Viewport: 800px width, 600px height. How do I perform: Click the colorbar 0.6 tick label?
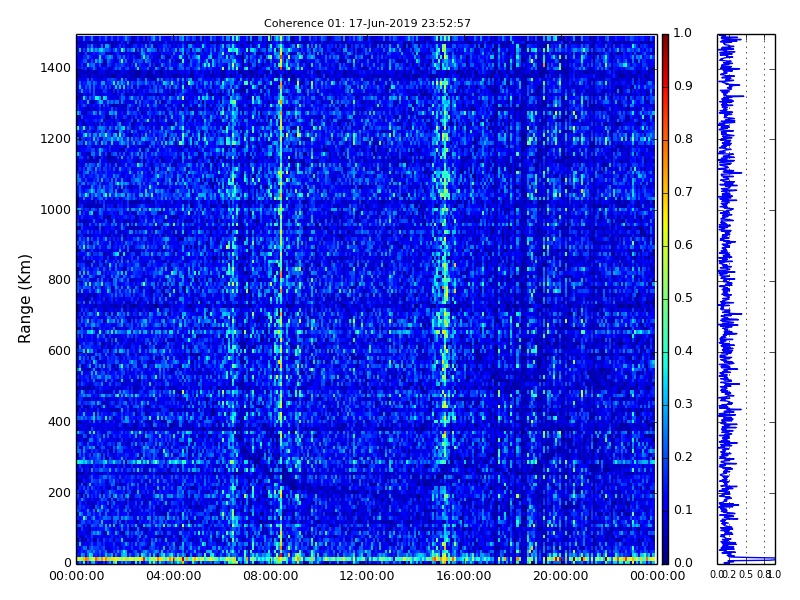click(683, 245)
